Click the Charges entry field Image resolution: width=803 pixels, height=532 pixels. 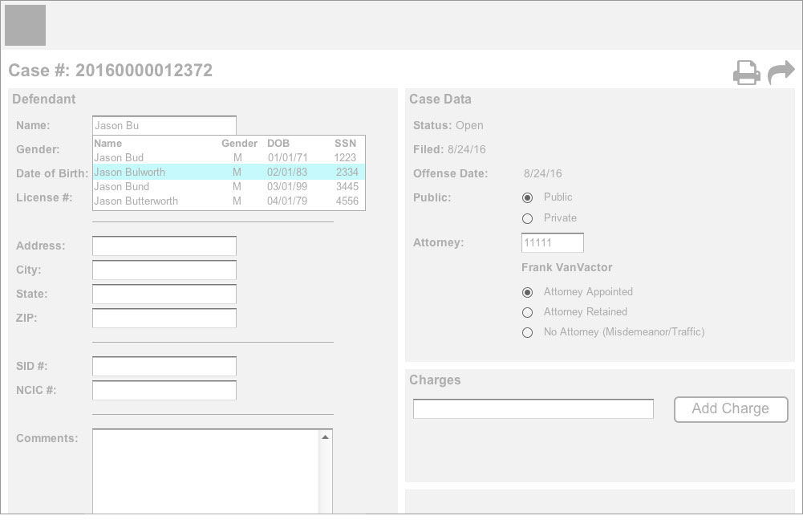(x=533, y=409)
